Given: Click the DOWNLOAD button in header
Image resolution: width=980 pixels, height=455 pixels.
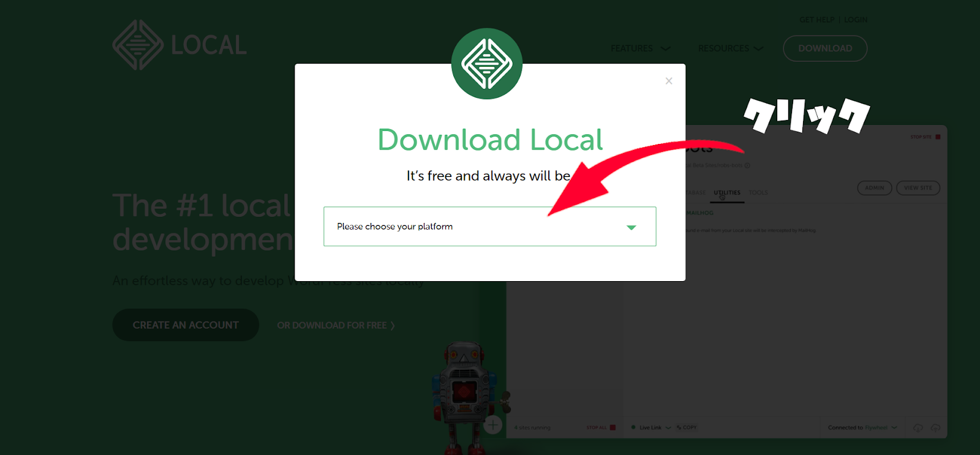Looking at the screenshot, I should [x=825, y=48].
